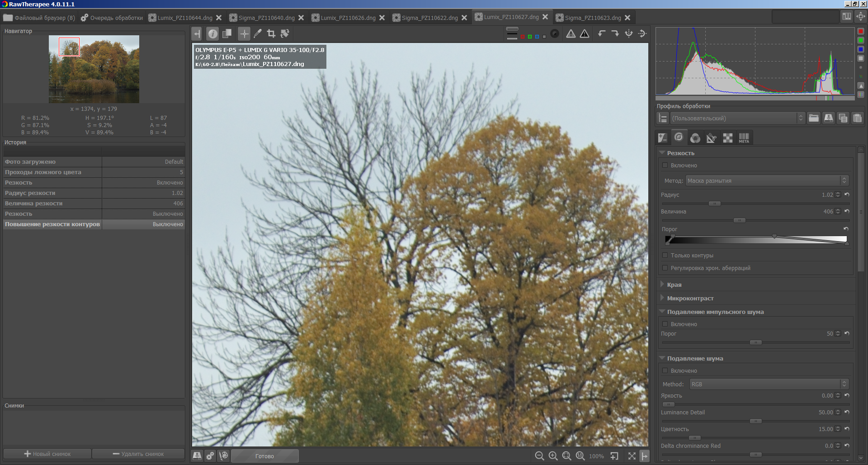
Task: Open the Metadata tab icon
Action: (744, 138)
